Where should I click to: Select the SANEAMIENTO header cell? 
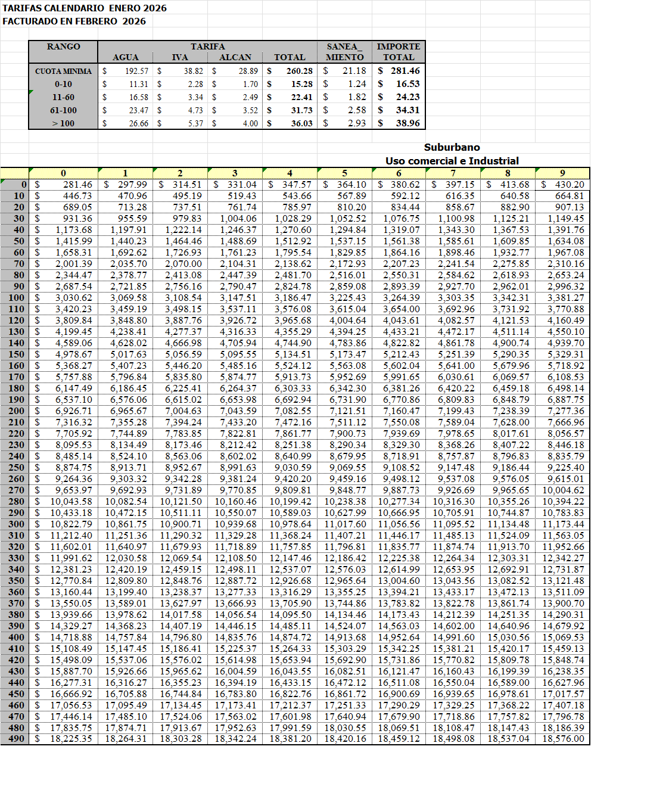[344, 52]
